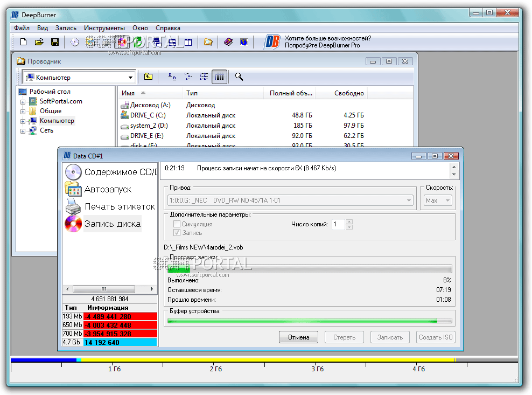Open the Запись menu

click(x=66, y=28)
